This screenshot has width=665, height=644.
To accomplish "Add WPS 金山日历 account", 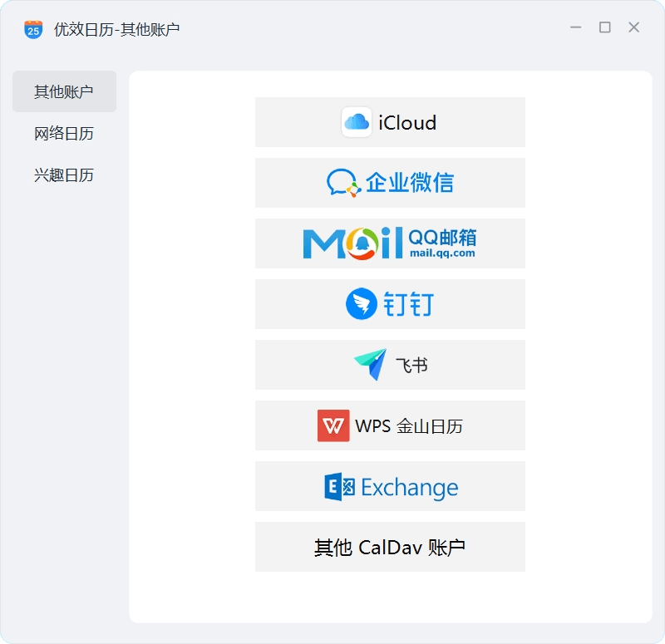I will (x=390, y=425).
